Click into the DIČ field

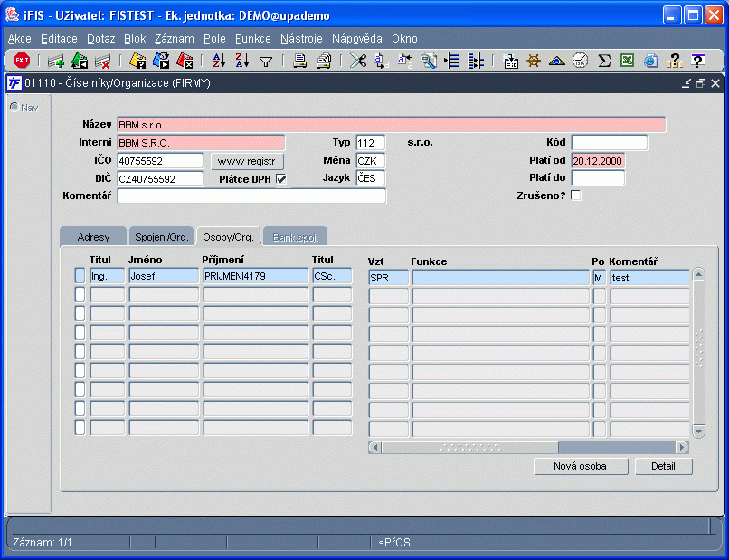pos(160,178)
